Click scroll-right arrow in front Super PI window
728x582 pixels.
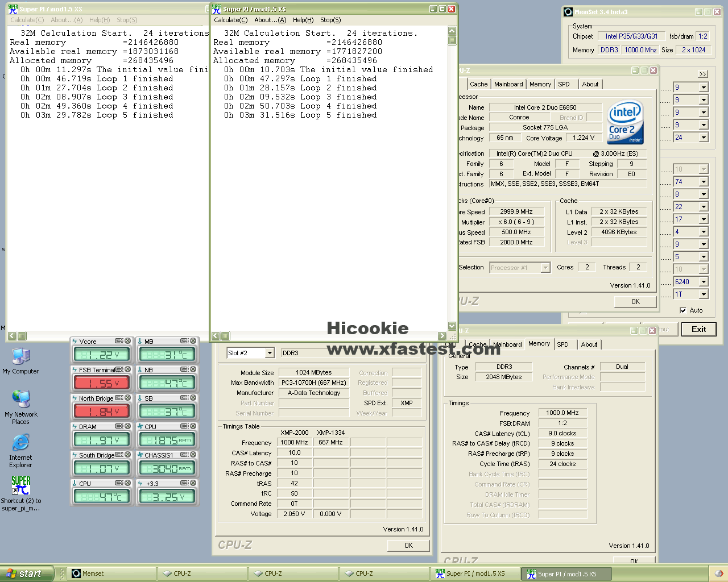click(442, 336)
